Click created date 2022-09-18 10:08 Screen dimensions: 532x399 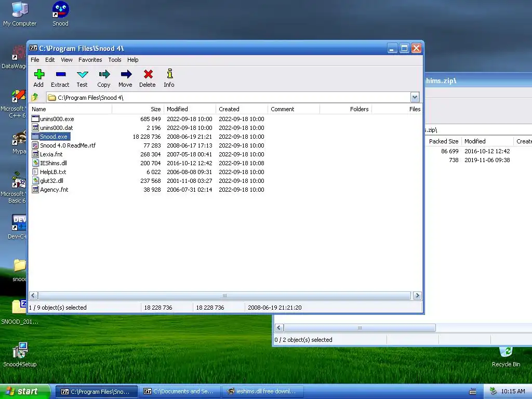(x=241, y=163)
